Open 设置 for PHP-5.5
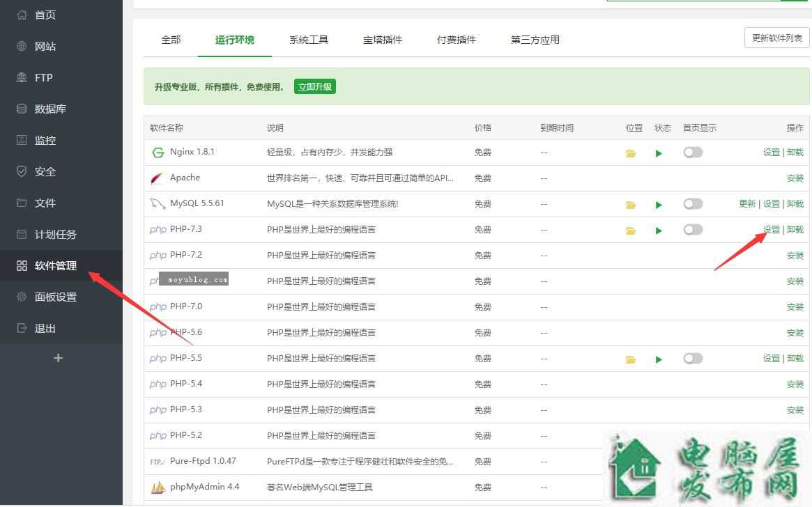This screenshot has width=812, height=507. (771, 358)
